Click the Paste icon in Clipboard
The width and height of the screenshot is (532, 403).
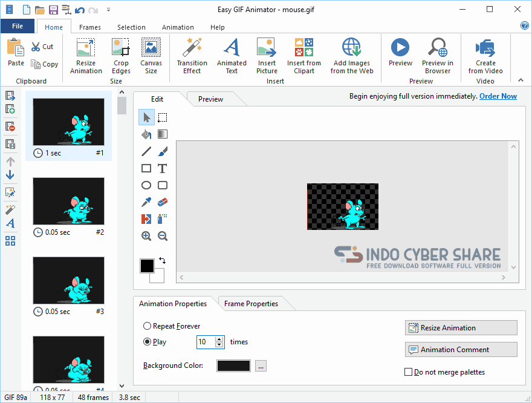16,52
